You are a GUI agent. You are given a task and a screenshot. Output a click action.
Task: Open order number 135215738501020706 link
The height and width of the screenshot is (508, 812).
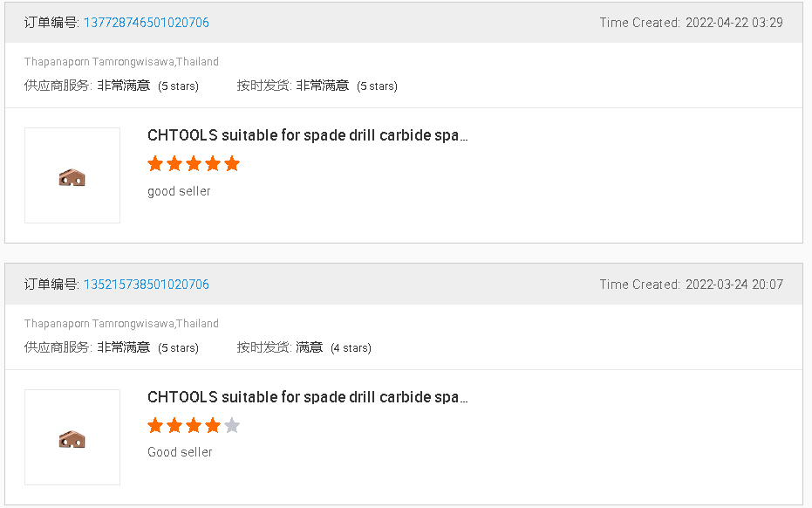(147, 285)
